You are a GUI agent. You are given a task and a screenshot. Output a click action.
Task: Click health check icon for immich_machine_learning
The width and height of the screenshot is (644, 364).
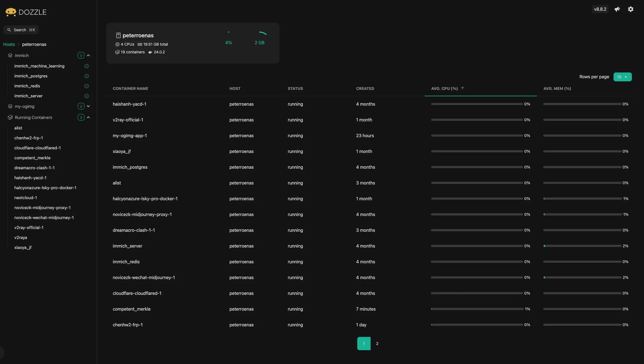pyautogui.click(x=86, y=66)
